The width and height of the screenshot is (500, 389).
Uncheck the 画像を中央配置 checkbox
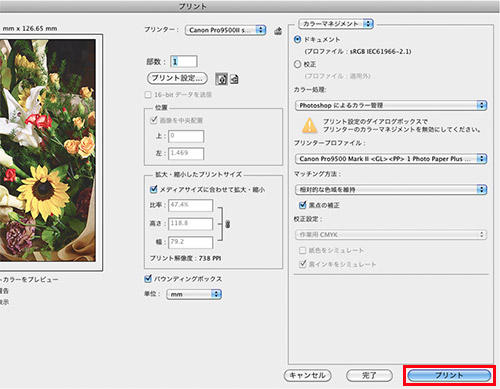click(x=154, y=120)
